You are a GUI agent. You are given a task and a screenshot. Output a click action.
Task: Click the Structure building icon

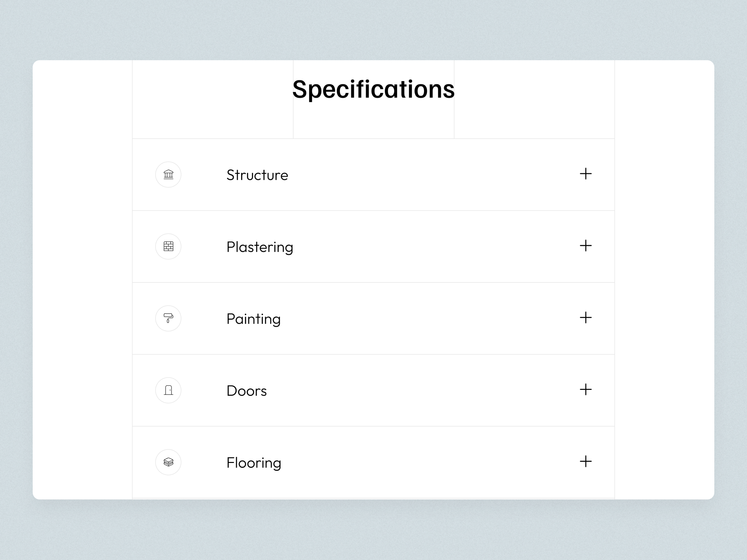coord(168,175)
